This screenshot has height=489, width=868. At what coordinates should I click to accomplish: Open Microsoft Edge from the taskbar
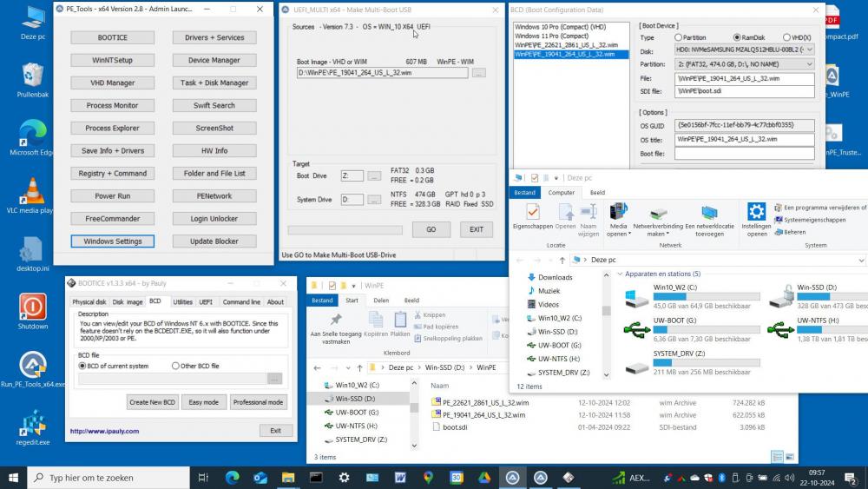(x=232, y=478)
